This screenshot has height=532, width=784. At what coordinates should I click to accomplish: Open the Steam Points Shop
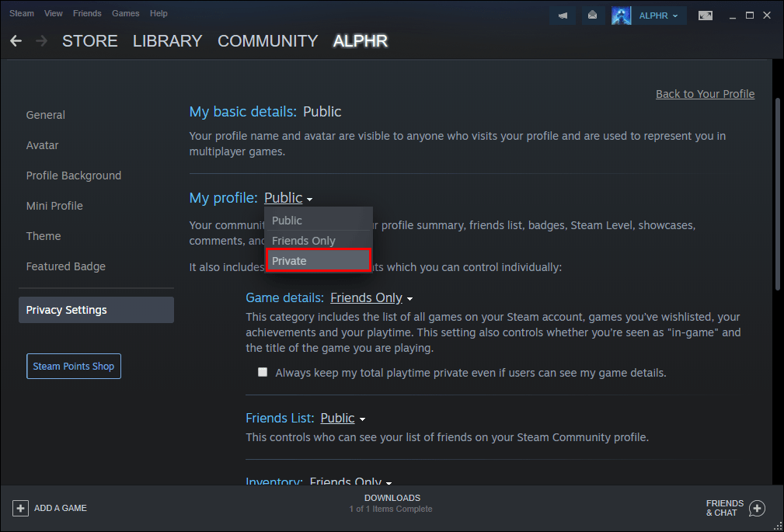click(x=73, y=366)
